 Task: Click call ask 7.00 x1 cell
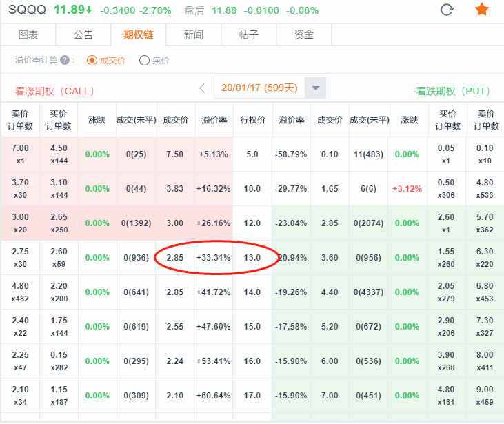pos(20,154)
